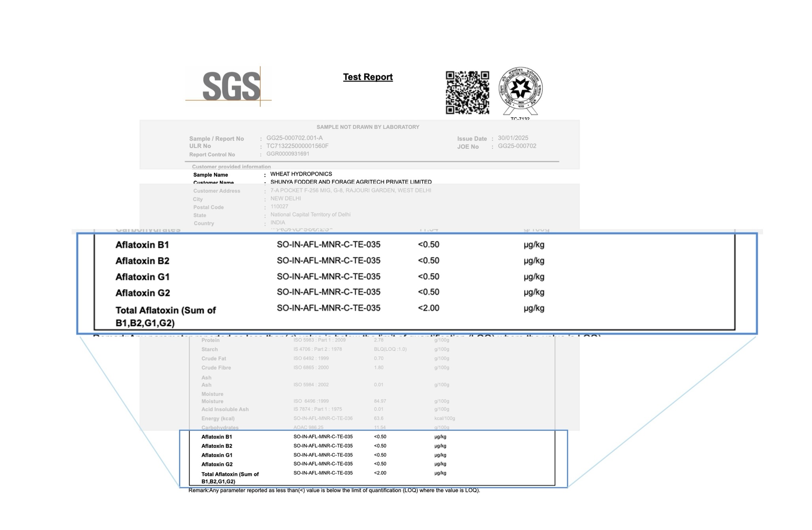This screenshot has width=812, height=530.
Task: Click the SGS logo
Action: tap(229, 86)
